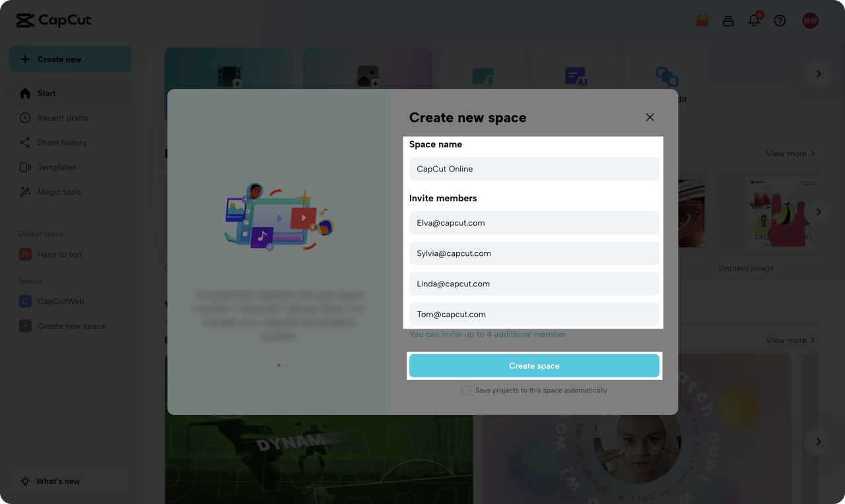Image resolution: width=845 pixels, height=504 pixels.
Task: Click the Create new button in sidebar
Action: pyautogui.click(x=71, y=59)
